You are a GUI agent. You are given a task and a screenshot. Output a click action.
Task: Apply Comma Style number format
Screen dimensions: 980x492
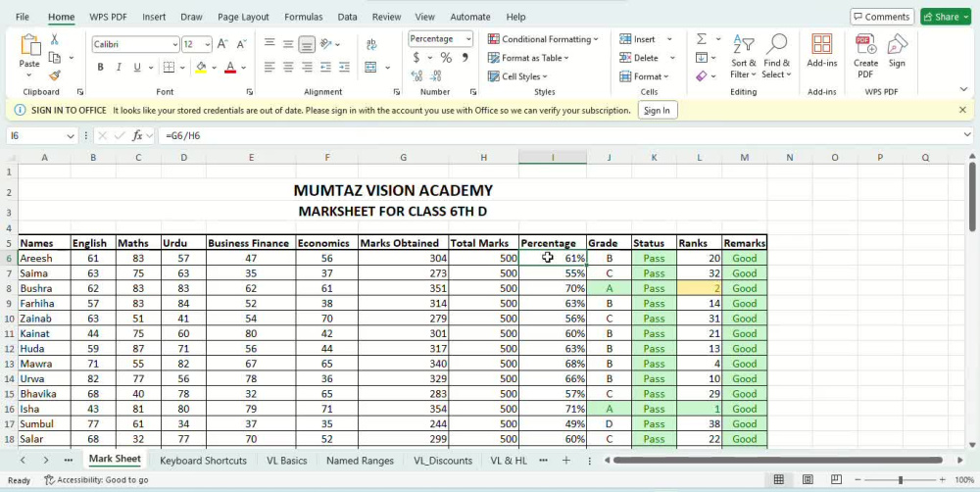[x=465, y=58]
